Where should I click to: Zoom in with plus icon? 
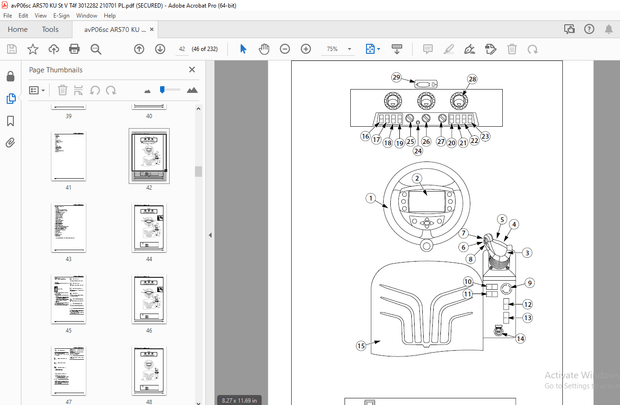pyautogui.click(x=306, y=49)
